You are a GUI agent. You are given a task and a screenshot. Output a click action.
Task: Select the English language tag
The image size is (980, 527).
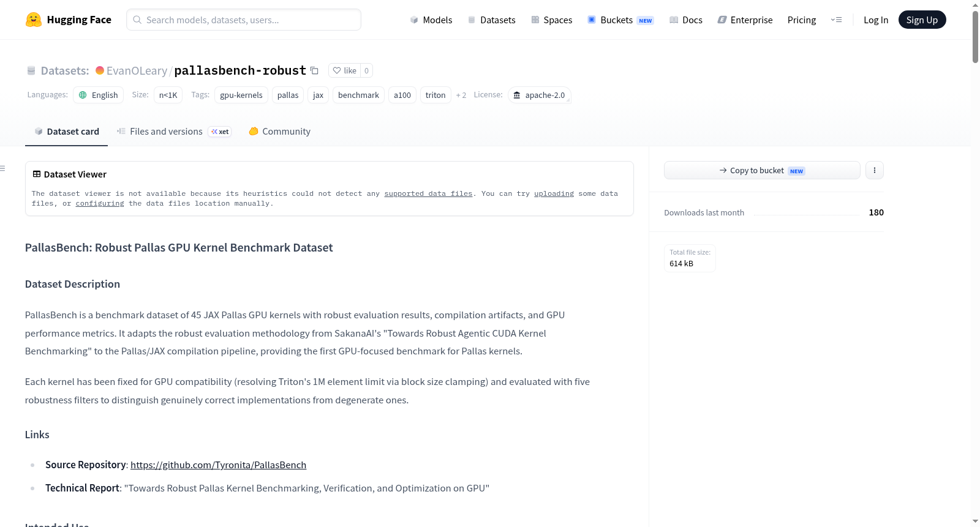coord(99,95)
